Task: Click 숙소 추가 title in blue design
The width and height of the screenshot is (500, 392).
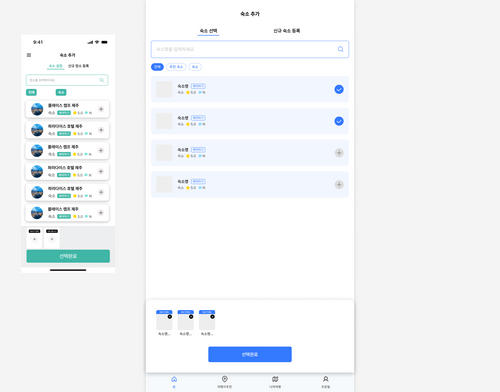Action: click(x=250, y=14)
